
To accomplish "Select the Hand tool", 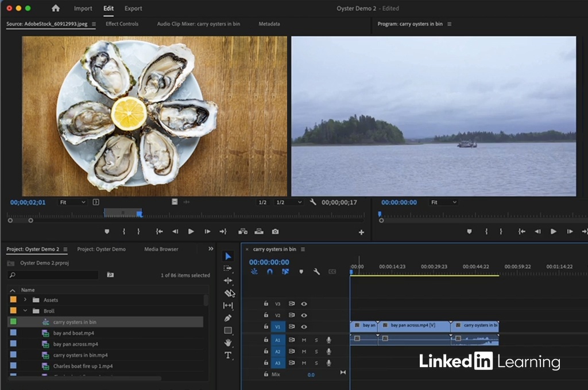I will point(228,342).
